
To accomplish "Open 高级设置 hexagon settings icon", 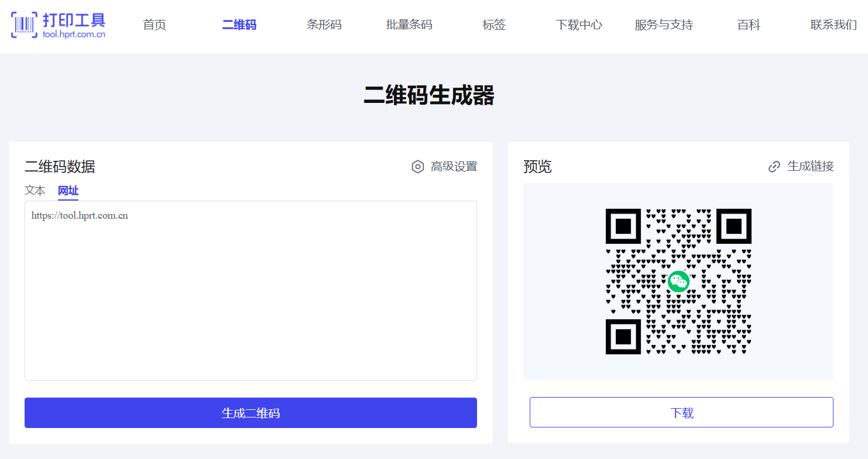I will [x=417, y=167].
